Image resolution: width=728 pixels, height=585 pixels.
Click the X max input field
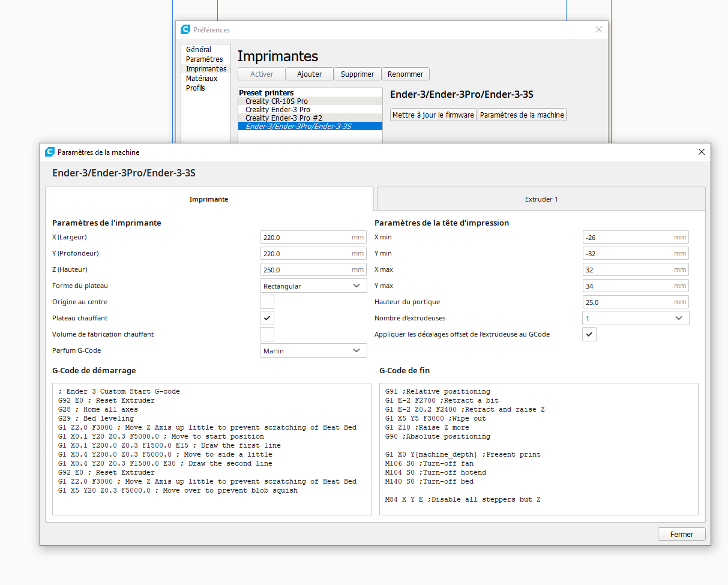[x=636, y=269]
